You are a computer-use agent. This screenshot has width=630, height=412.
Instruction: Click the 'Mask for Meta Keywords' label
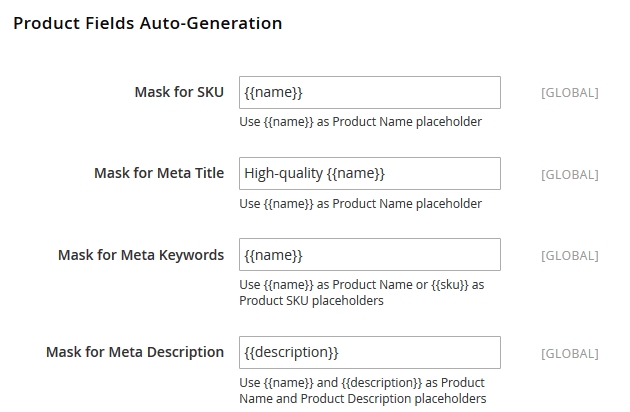[141, 255]
